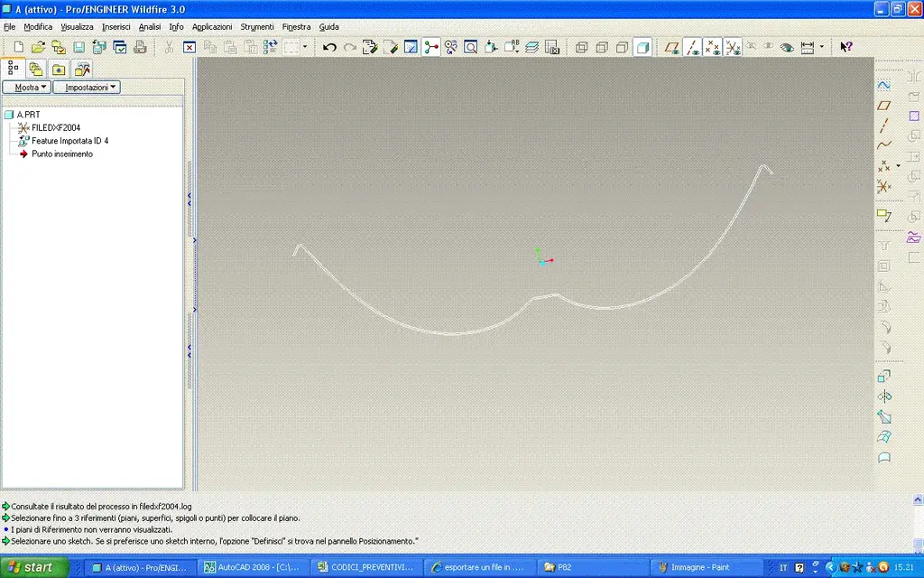Open the Modifica menu
Viewport: 924px width, 578px height.
pos(38,26)
